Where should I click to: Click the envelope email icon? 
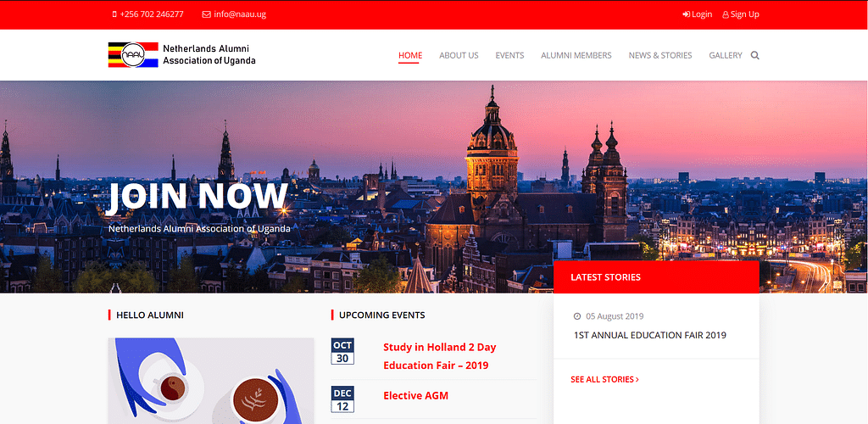(206, 14)
